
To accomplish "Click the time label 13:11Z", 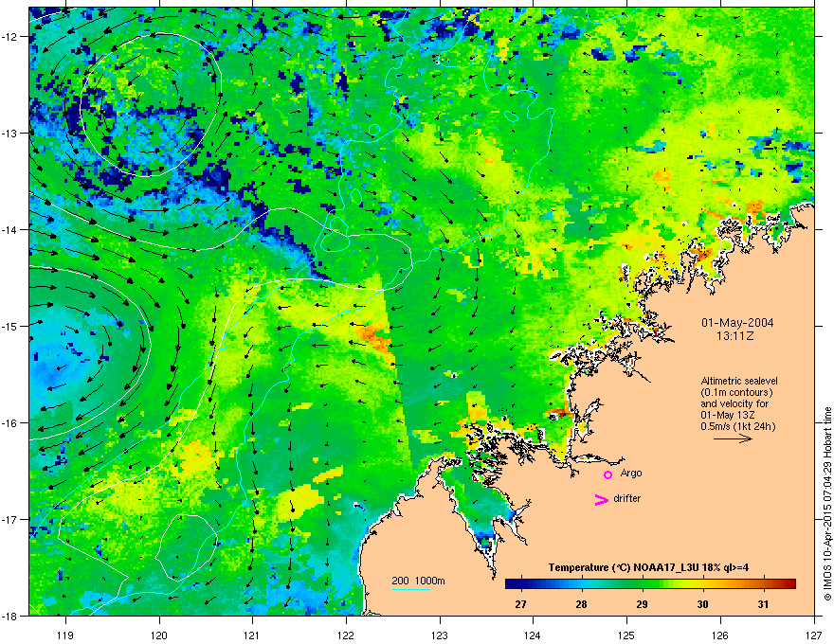I will point(735,336).
